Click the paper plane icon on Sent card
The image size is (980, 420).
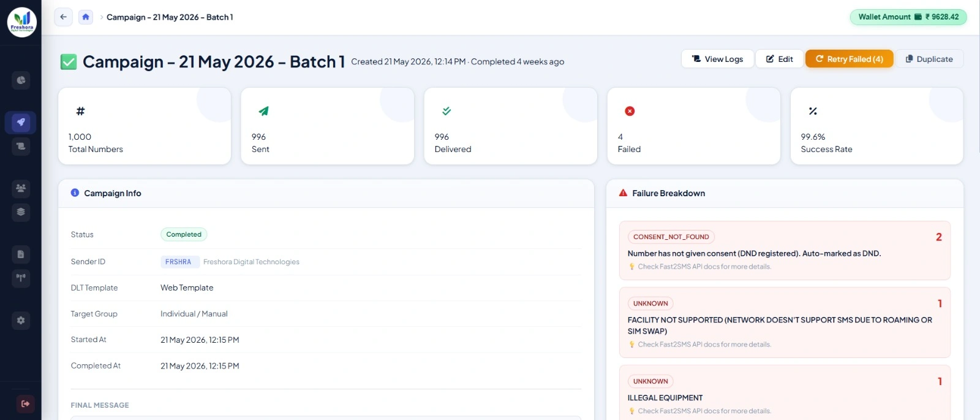[263, 111]
